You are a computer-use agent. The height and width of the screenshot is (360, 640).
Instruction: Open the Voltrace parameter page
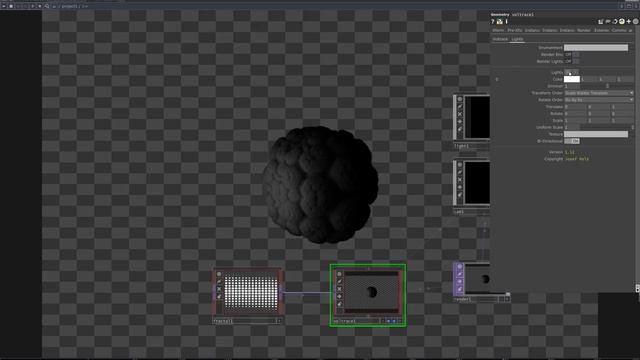[500, 39]
